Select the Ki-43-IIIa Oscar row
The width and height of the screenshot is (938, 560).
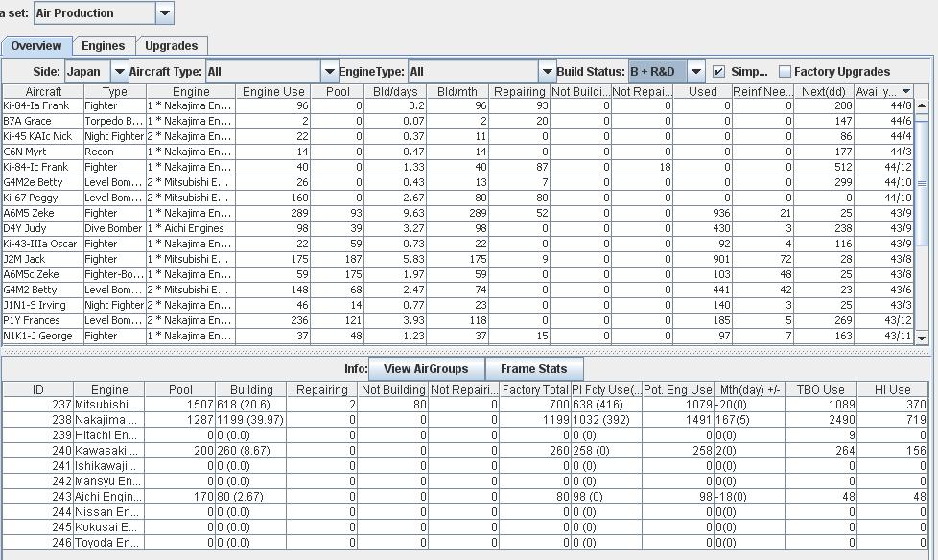458,244
